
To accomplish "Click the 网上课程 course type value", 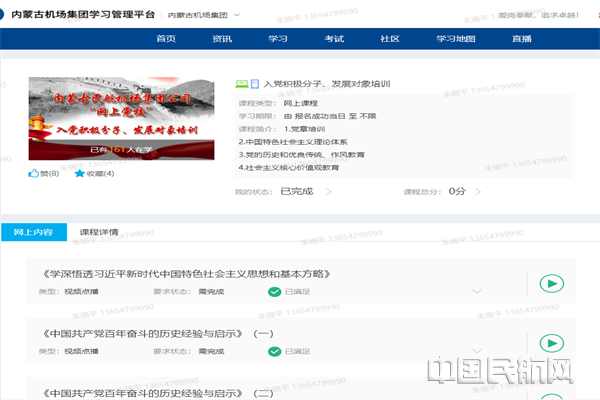I will [x=301, y=103].
